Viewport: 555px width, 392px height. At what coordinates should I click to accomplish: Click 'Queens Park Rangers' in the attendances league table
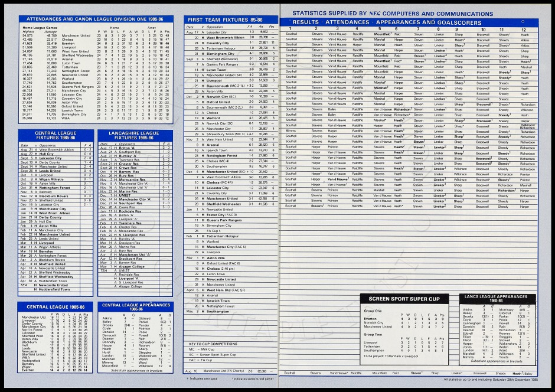click(x=78, y=87)
